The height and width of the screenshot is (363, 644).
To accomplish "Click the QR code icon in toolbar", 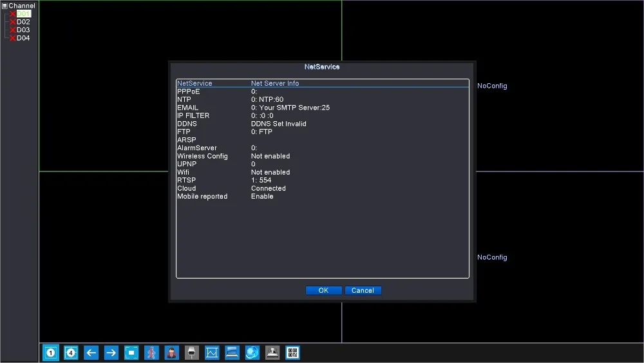I will (x=292, y=353).
